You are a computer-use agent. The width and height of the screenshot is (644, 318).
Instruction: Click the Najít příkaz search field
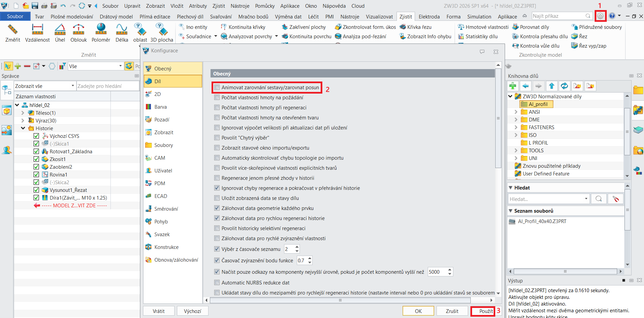point(558,16)
